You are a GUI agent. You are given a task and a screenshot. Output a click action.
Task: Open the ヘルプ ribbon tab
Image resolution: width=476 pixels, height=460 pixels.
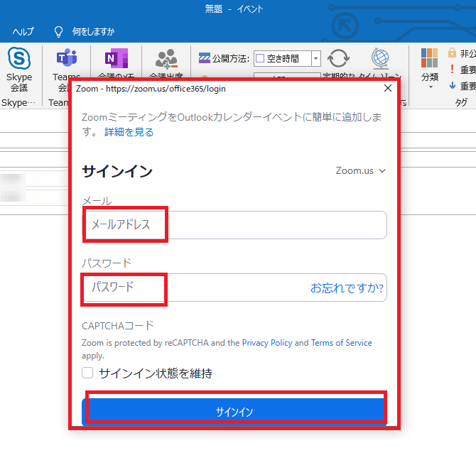(23, 31)
